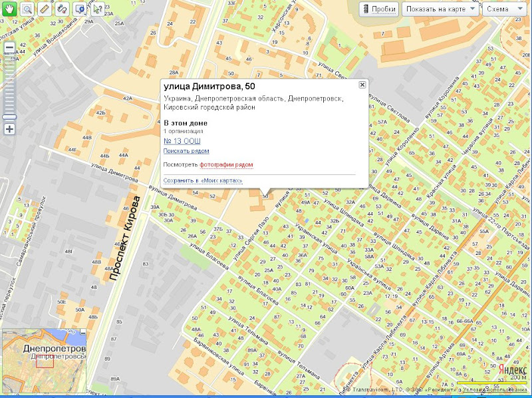Click the Красная улица label
Viewport: 532px width, 398px height.
point(442,182)
